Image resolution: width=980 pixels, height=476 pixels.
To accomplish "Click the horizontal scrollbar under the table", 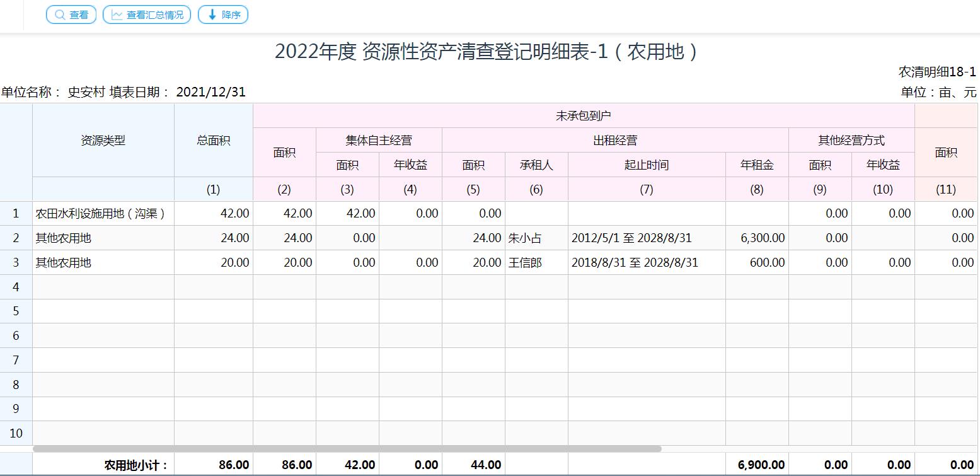I will pos(347,449).
